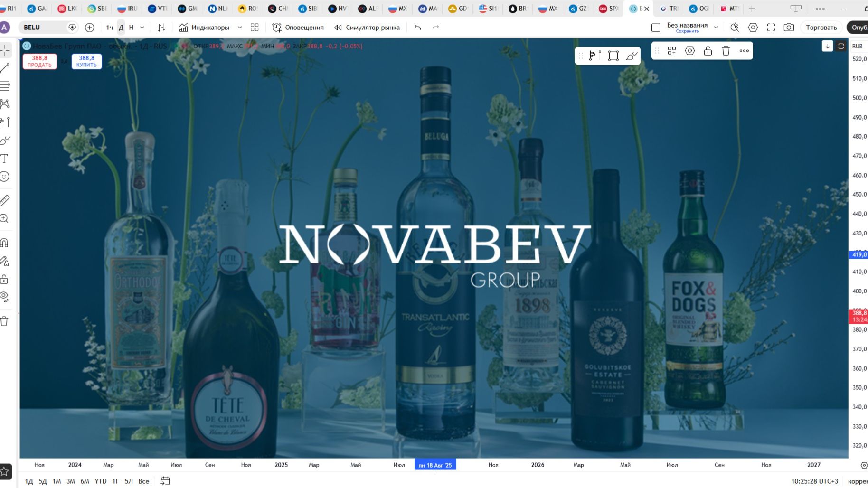Open more options in floating toolbar
The height and width of the screenshot is (488, 868).
tap(744, 51)
